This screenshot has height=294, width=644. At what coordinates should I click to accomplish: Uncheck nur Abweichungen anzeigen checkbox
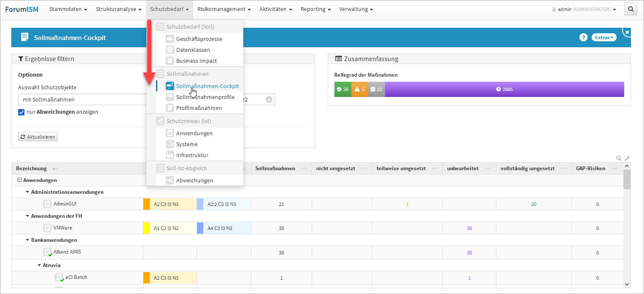[x=22, y=112]
